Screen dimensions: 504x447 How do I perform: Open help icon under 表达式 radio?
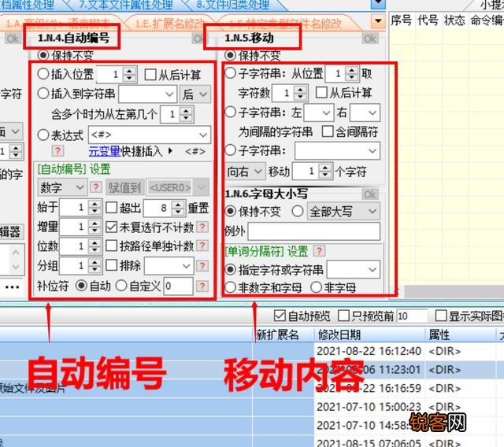point(57,150)
